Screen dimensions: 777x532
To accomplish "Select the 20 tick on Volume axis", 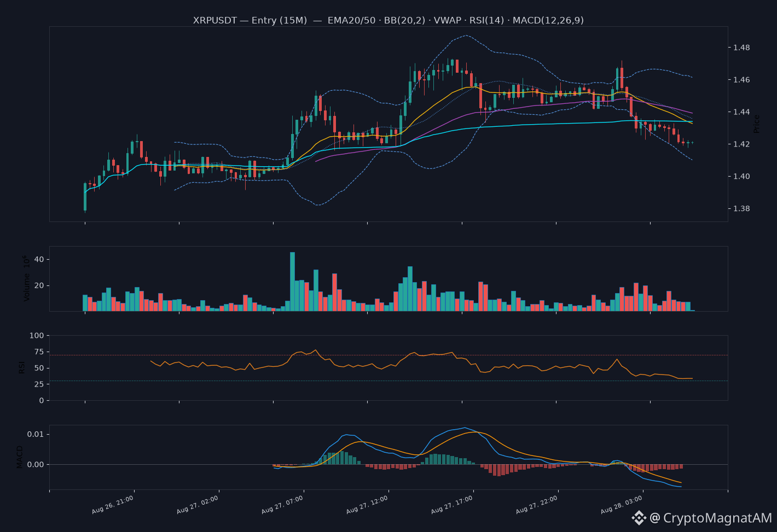I will (39, 286).
